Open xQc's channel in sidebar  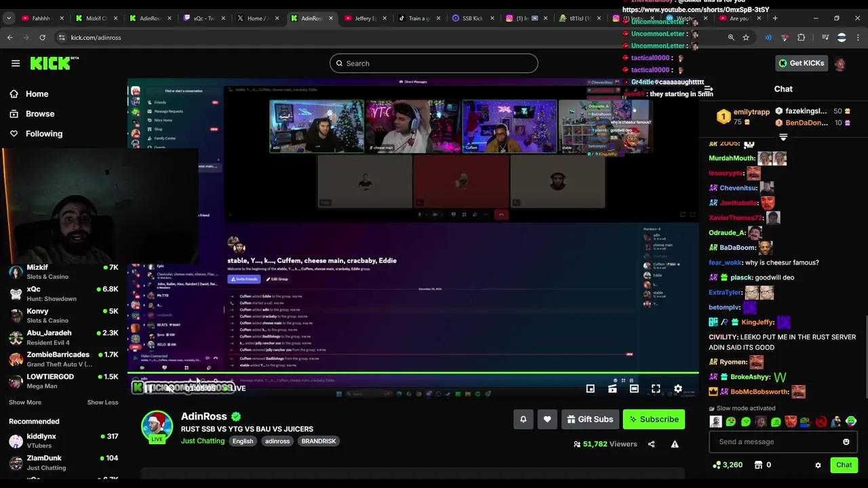64,293
